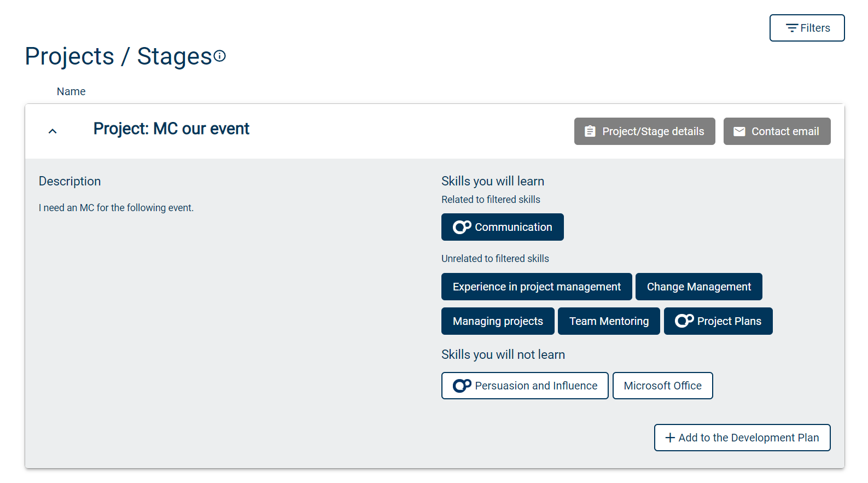Select the Experience in project management skill
Viewport: 868px width, 483px height.
[x=537, y=287]
